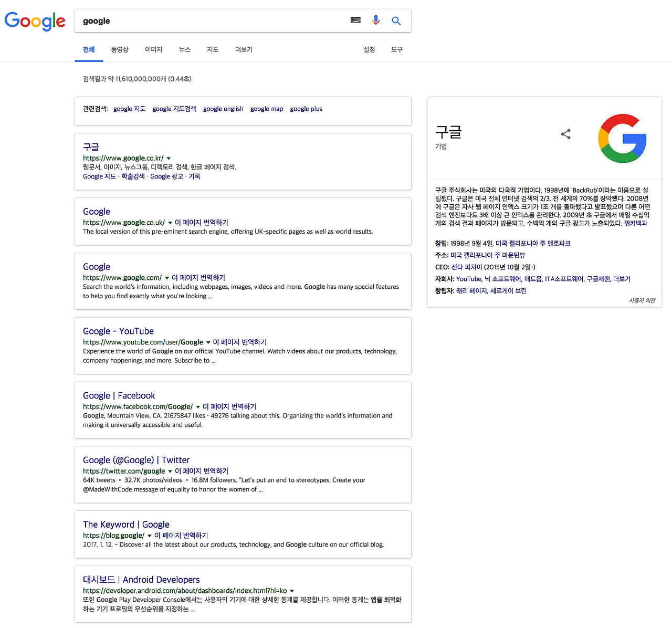Click '미국 캘리포니아 주 마운틴뷰' address link

[488, 255]
